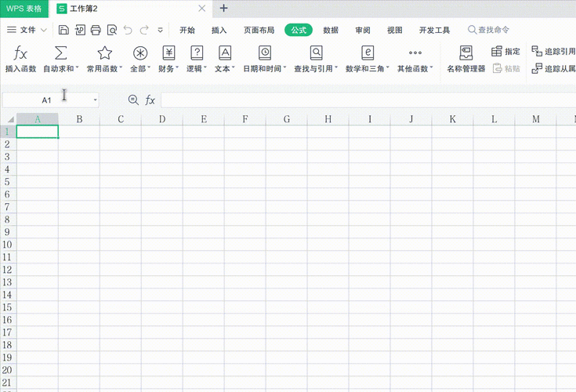
Task: Expand the 全部 functions dropdown arrow
Action: [x=149, y=68]
